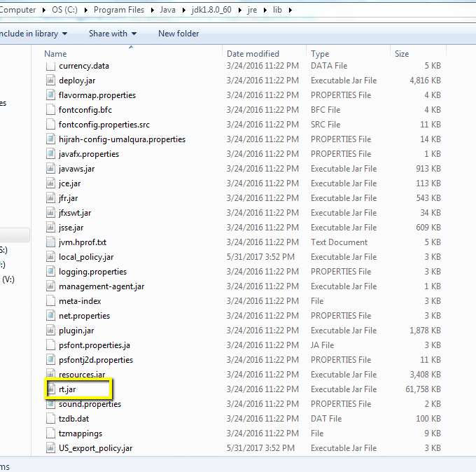Sort by the Date modified column

253,54
